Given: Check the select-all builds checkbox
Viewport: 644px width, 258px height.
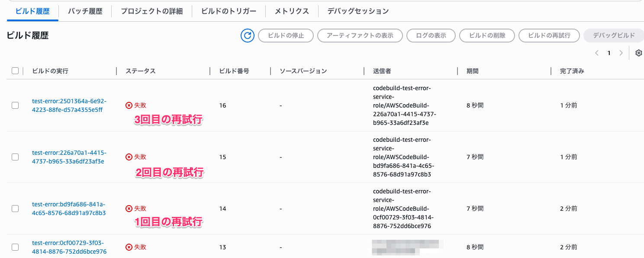Looking at the screenshot, I should pyautogui.click(x=15, y=70).
